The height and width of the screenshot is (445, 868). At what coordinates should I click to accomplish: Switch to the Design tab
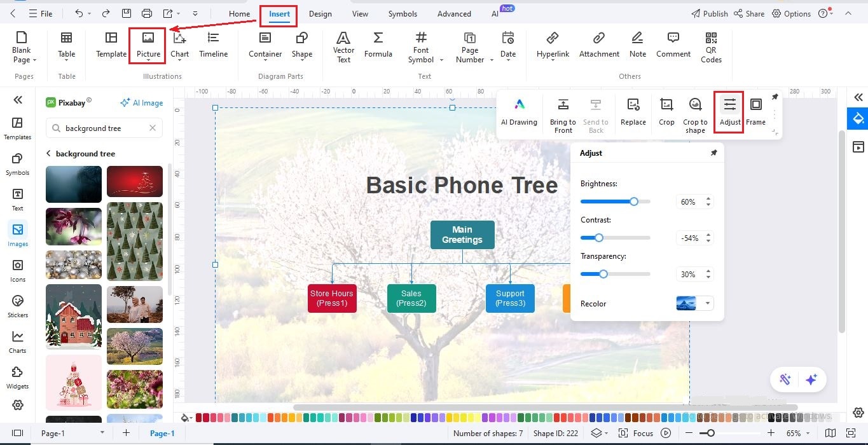320,13
